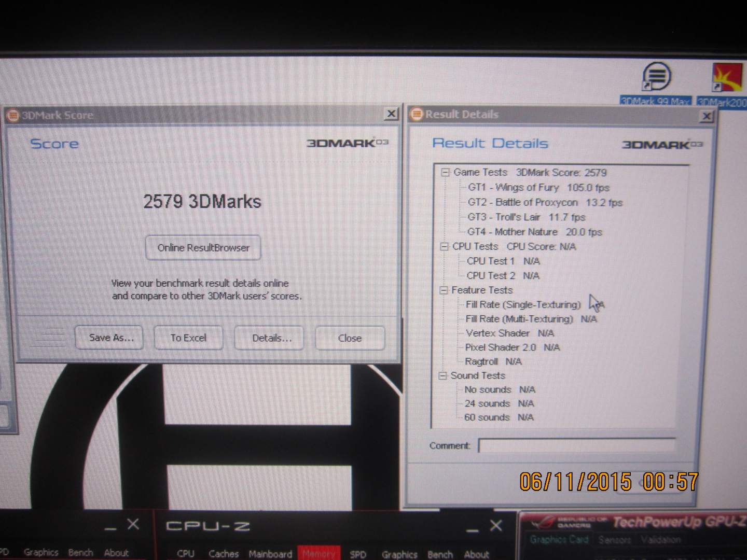
Task: Collapse the Feature Tests tree node
Action: coord(444,290)
